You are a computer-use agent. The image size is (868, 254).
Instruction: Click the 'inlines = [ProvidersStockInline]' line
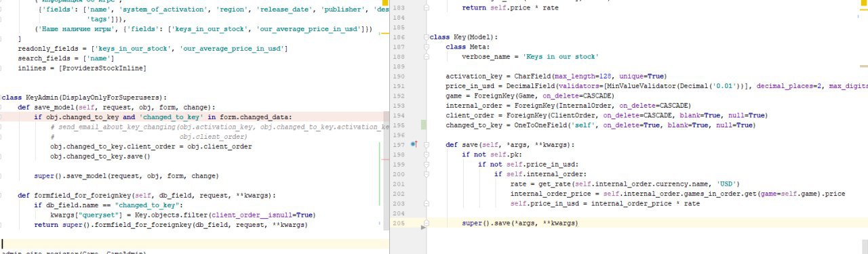click(x=81, y=68)
